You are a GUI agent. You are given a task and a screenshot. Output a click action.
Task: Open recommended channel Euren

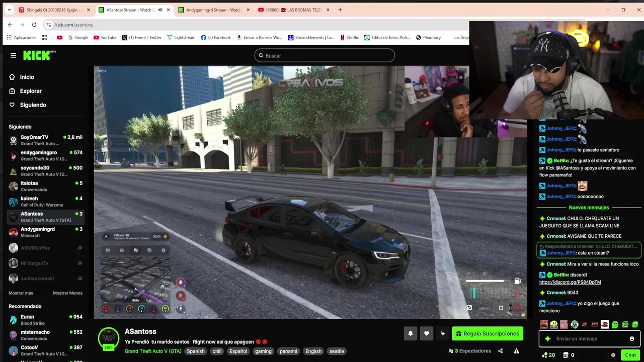45,320
